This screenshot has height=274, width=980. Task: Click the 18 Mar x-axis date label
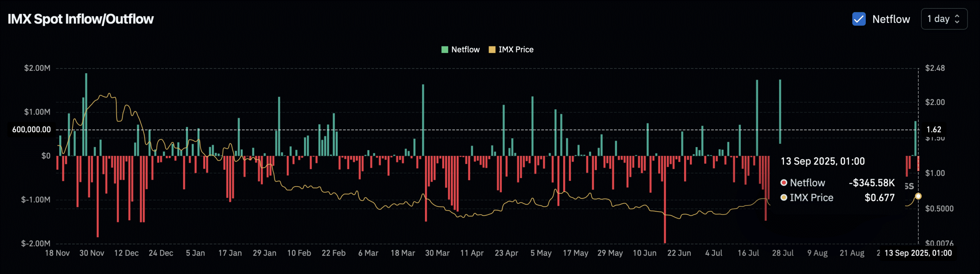(x=402, y=253)
